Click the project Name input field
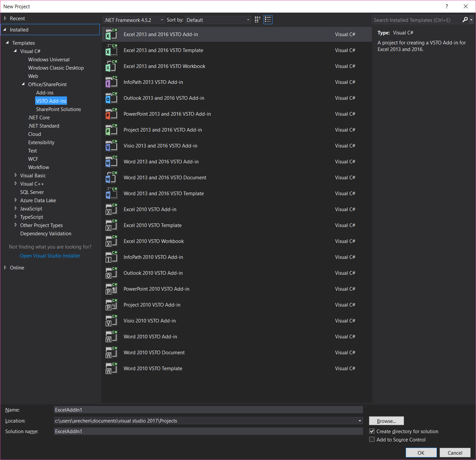476x460 pixels. coord(208,410)
